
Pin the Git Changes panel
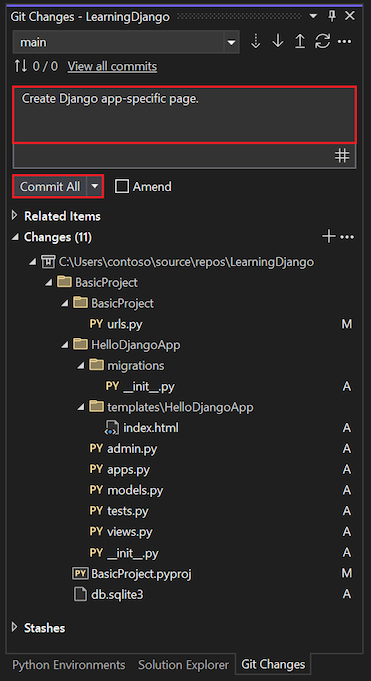pyautogui.click(x=332, y=17)
